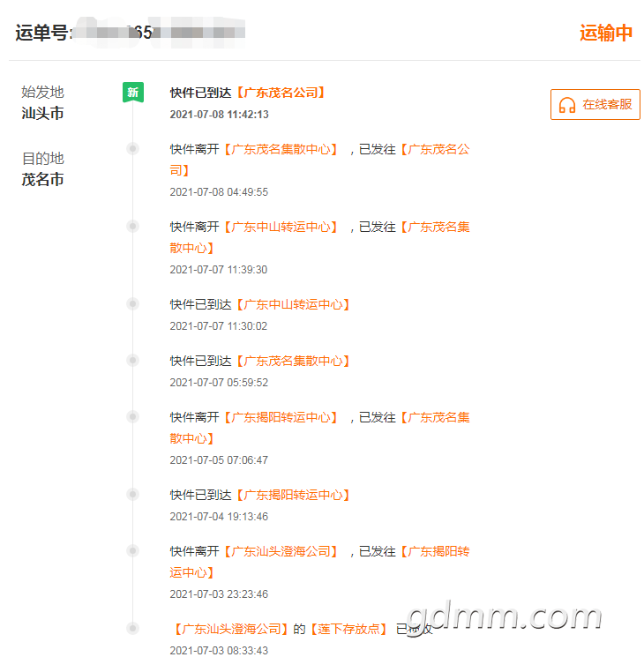
Task: Select timeline dot for 2021-07-05 07:06:47 entry
Action: click(133, 416)
